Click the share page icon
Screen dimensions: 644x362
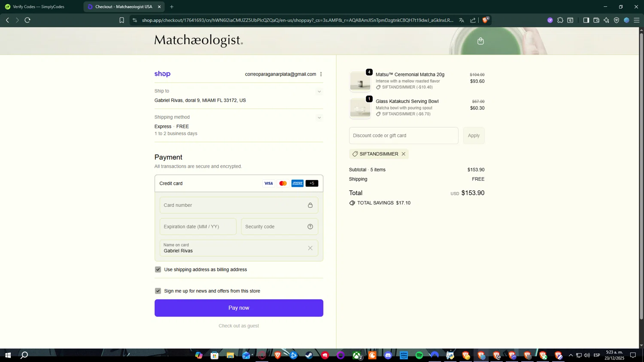pos(473,20)
